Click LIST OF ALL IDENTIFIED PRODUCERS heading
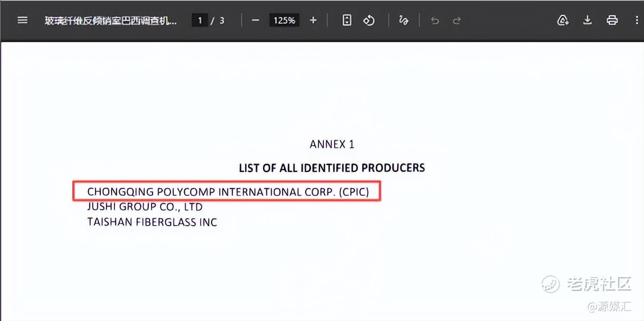644x321 pixels. coord(332,168)
